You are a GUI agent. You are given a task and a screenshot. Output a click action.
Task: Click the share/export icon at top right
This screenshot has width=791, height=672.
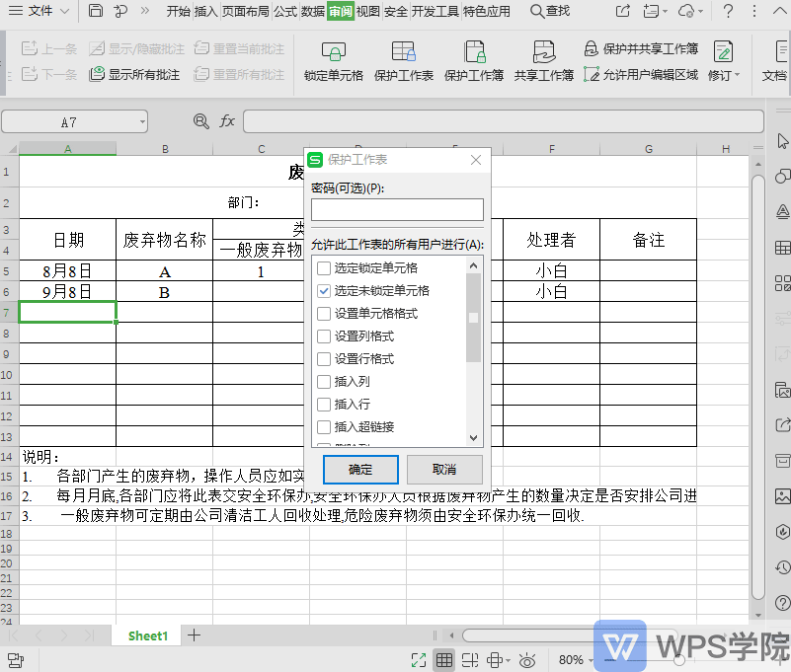[x=623, y=11]
